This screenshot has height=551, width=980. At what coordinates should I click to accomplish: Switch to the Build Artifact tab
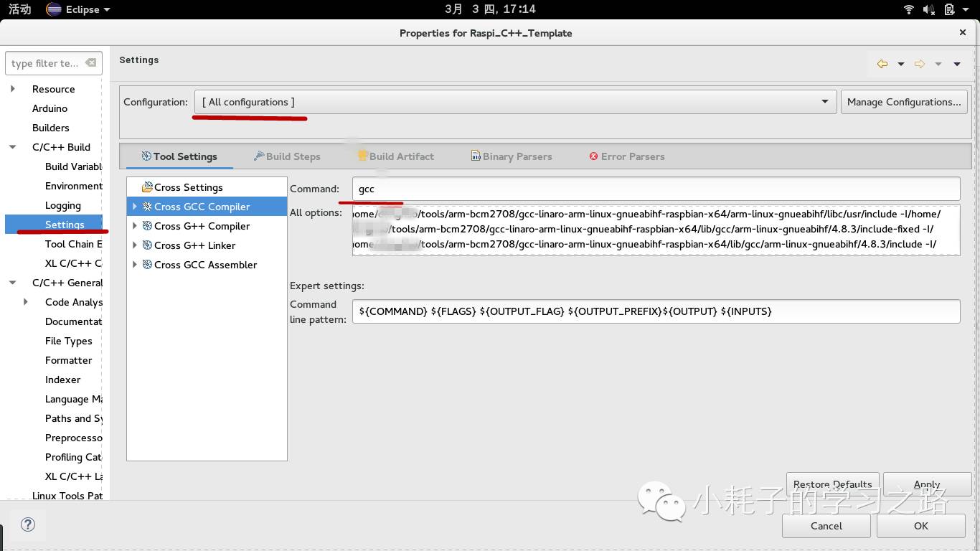396,156
